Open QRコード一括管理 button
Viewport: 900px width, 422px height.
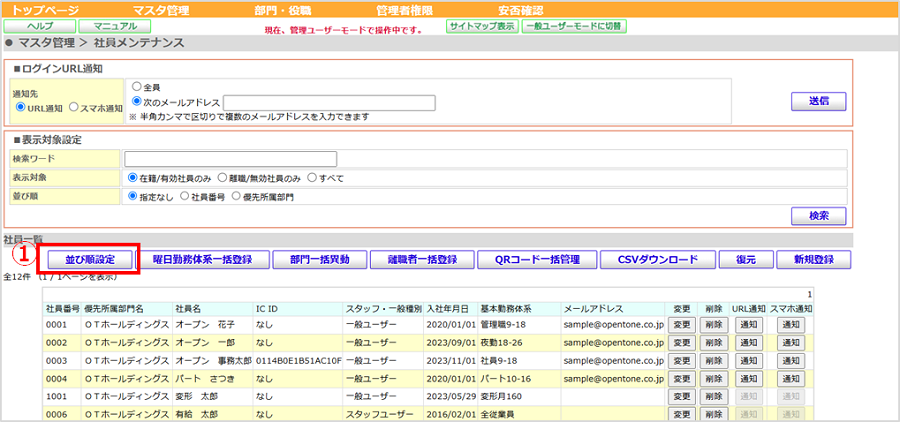[x=537, y=260]
